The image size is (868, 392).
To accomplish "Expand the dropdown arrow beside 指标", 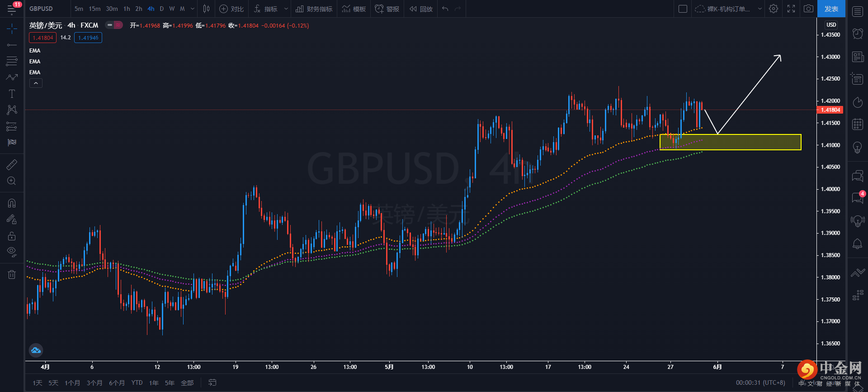I will 286,9.
